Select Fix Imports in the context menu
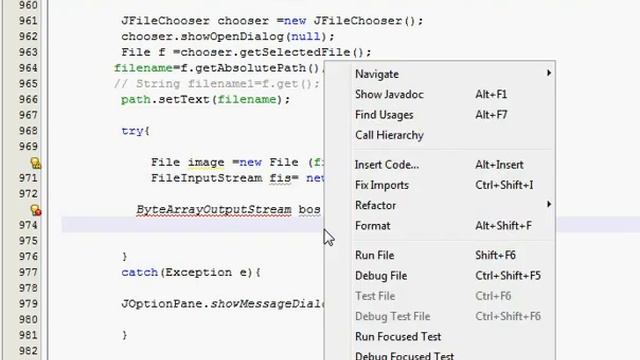 coord(440,185)
